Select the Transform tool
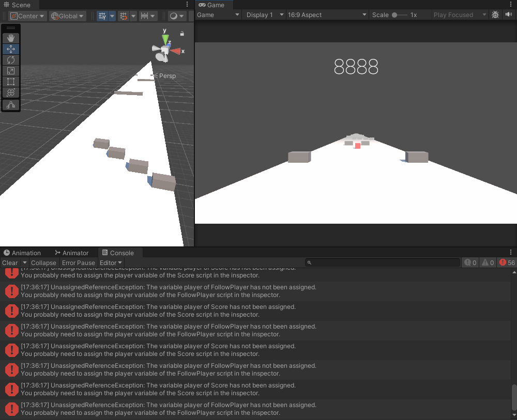The image size is (517, 420). [10, 92]
